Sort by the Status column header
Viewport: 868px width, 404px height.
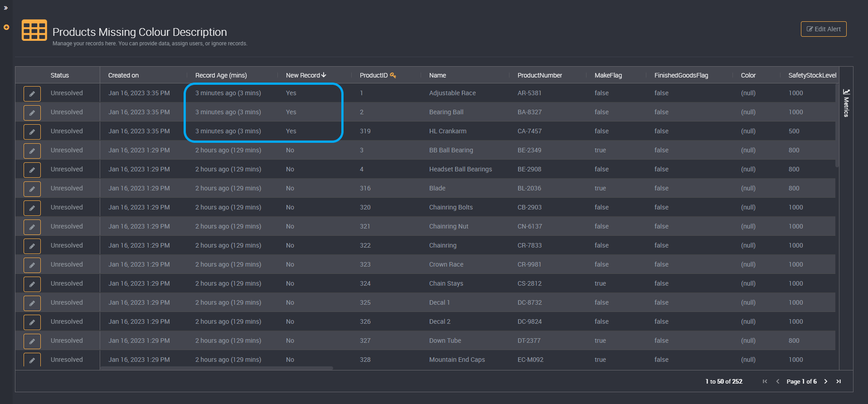tap(60, 75)
